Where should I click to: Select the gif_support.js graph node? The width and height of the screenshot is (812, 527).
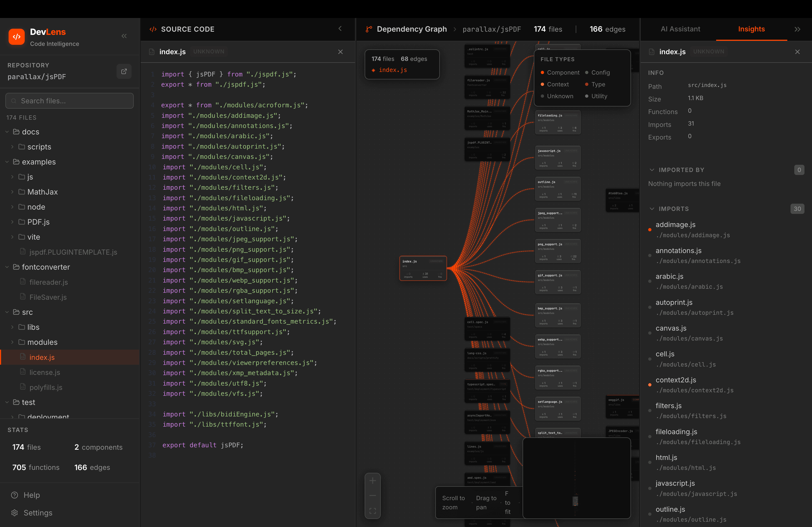(557, 282)
